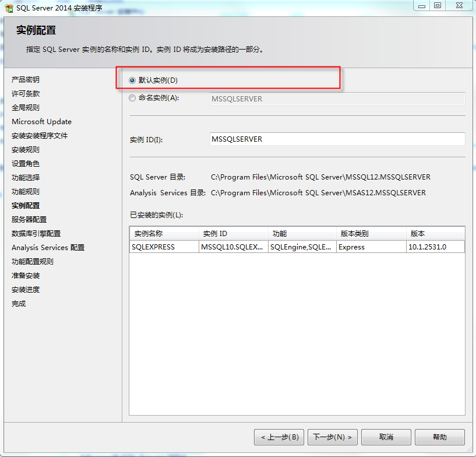Select 服务器配置 step in sidebar
476x457 pixels.
point(29,220)
